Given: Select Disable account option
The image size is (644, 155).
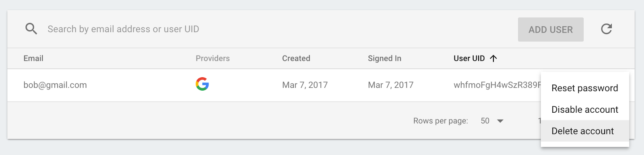Looking at the screenshot, I should [585, 110].
